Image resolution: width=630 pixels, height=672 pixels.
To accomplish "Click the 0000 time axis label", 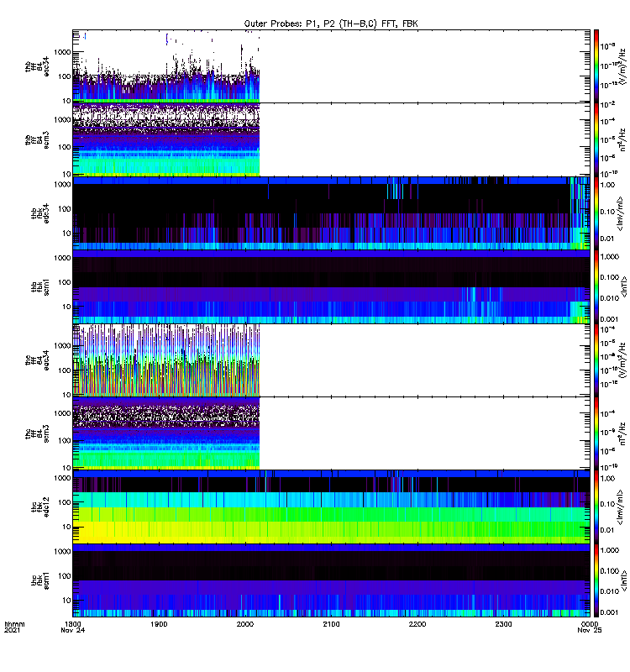I will click(590, 624).
